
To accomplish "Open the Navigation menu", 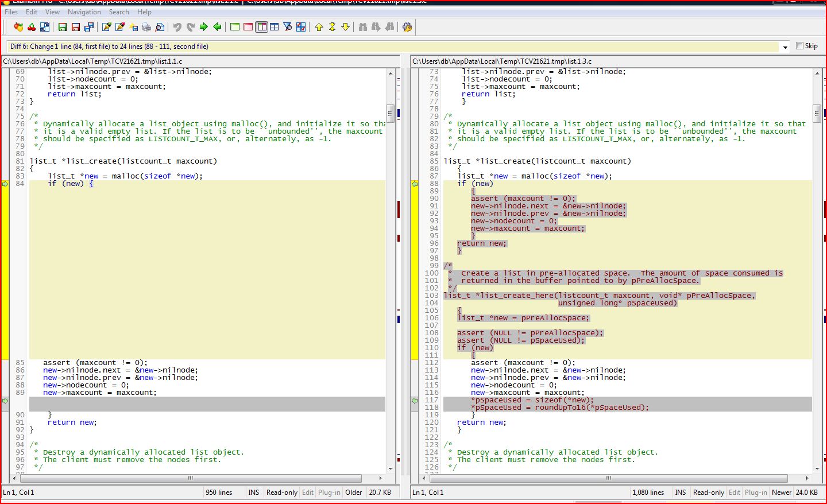I will (84, 12).
